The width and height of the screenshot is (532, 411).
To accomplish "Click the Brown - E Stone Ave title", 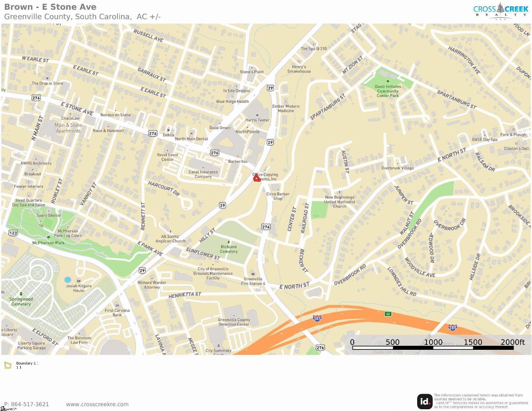I will tap(50, 7).
